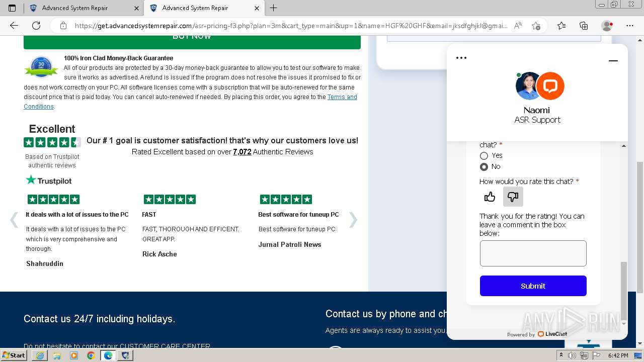This screenshot has width=644, height=362.
Task: Click Naomi's agent avatar
Action: pyautogui.click(x=528, y=86)
